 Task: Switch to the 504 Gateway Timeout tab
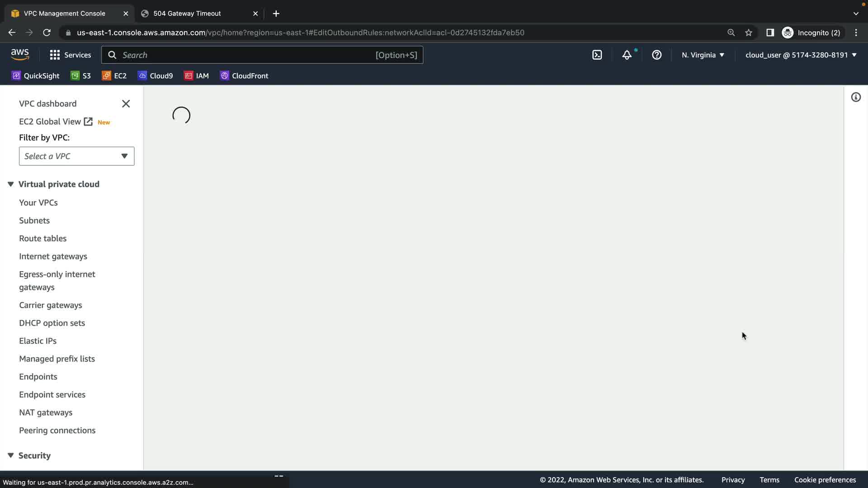tap(187, 14)
